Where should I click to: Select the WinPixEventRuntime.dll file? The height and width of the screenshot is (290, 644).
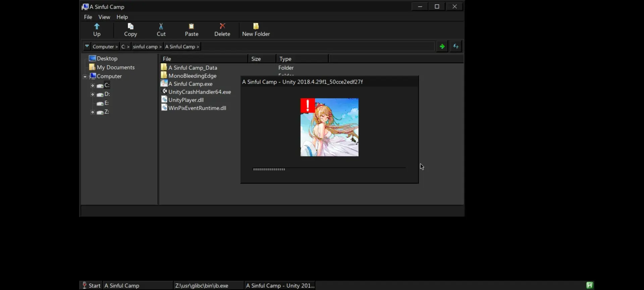tap(197, 108)
